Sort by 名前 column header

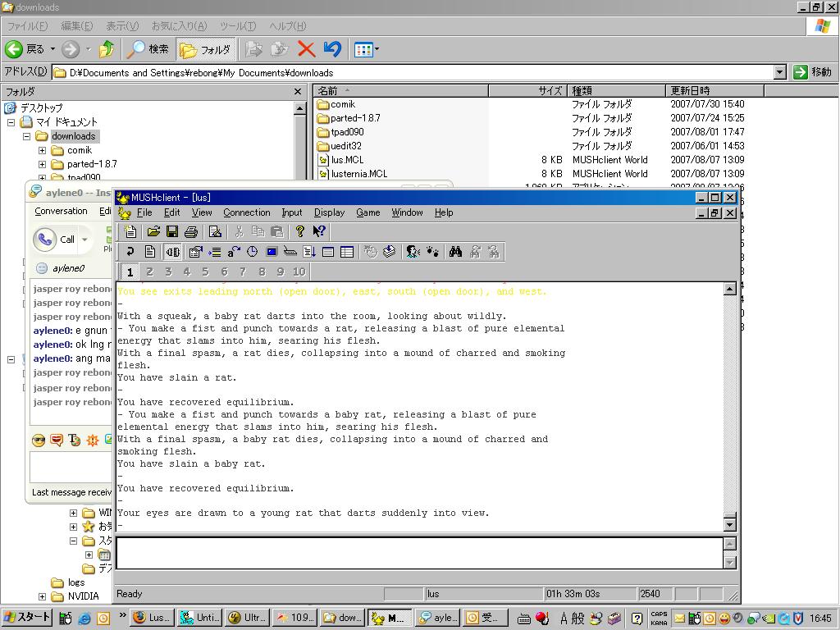pos(400,90)
